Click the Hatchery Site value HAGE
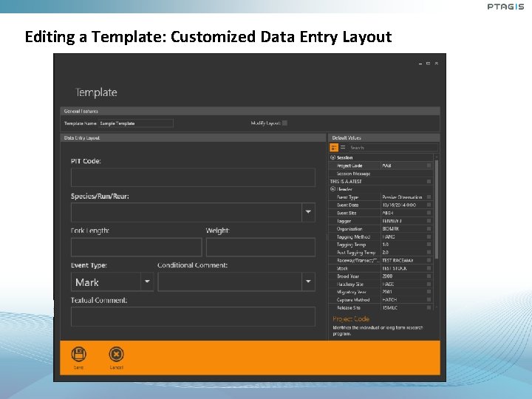Viewport: 532px width, 399px height. (x=388, y=284)
